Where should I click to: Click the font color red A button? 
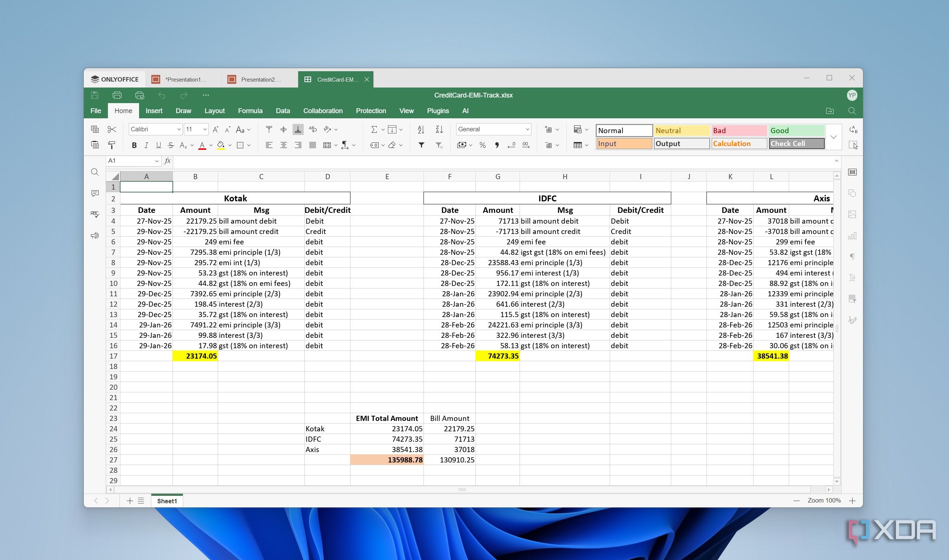[x=202, y=145]
